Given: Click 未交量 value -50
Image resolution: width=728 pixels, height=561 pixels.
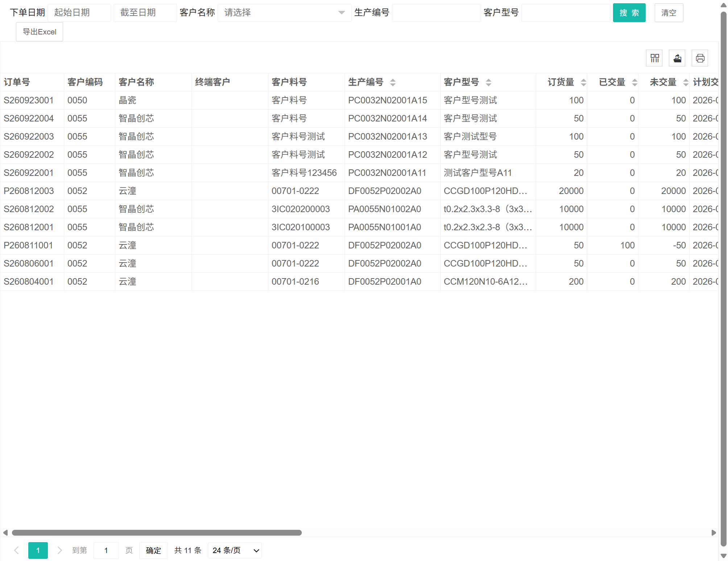Looking at the screenshot, I should click(679, 246).
